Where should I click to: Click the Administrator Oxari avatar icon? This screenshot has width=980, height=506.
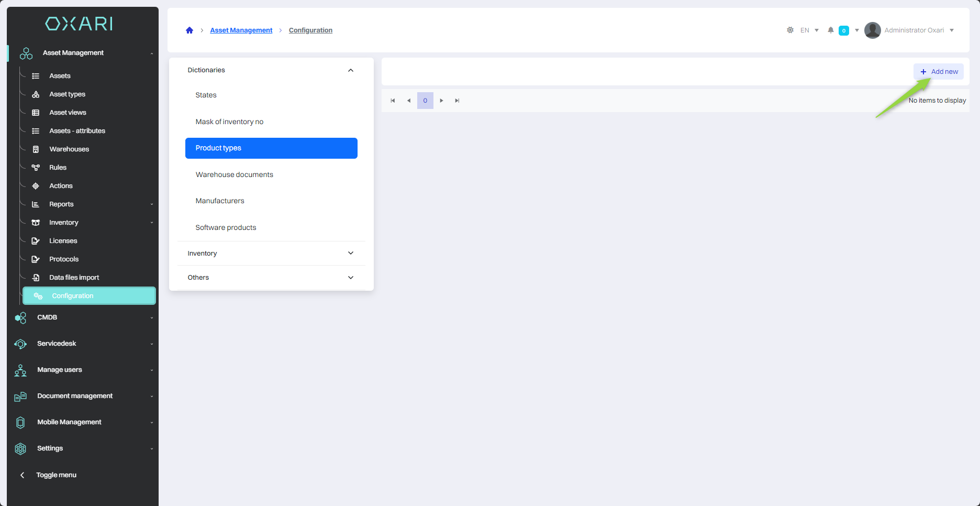[x=872, y=30]
